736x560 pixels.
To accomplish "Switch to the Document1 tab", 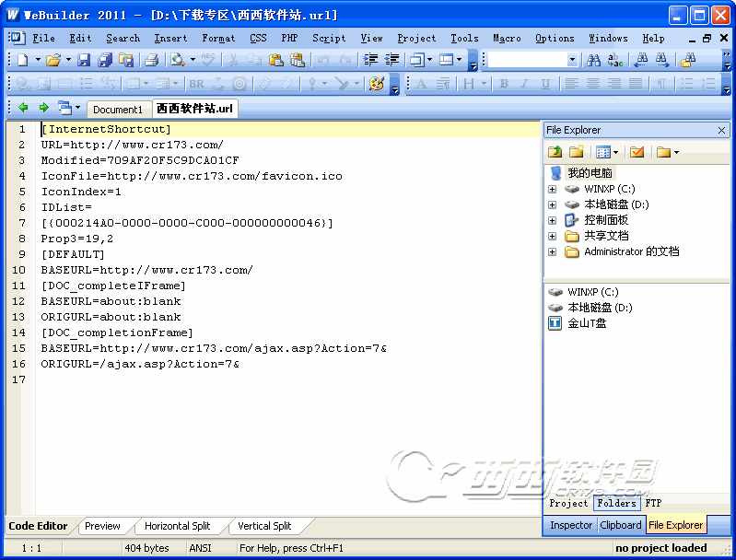I will (117, 110).
